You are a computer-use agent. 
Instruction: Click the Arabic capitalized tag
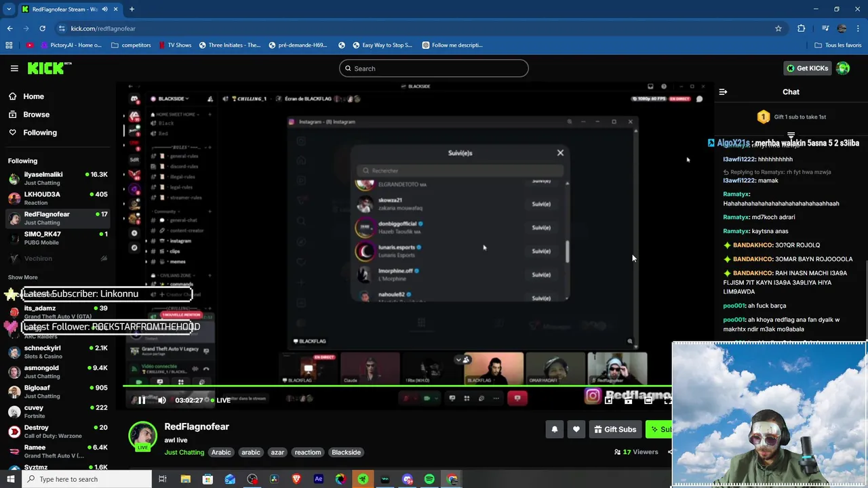(x=221, y=452)
